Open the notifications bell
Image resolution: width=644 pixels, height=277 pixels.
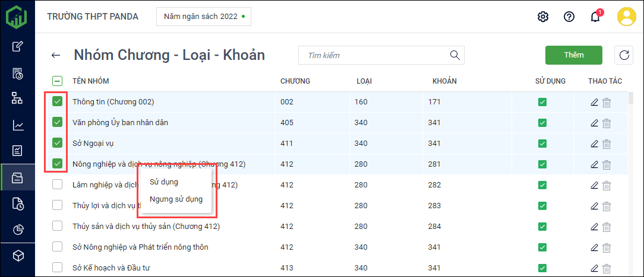click(595, 17)
